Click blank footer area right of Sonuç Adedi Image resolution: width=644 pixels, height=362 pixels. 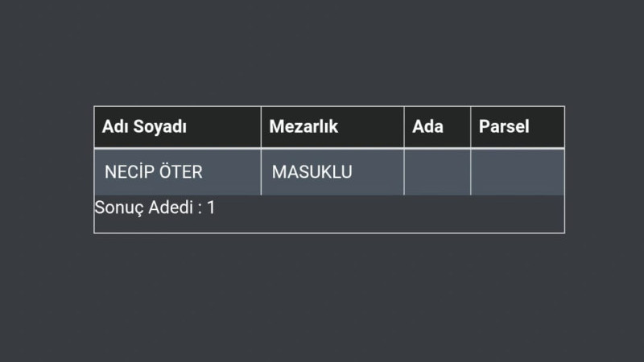390,214
